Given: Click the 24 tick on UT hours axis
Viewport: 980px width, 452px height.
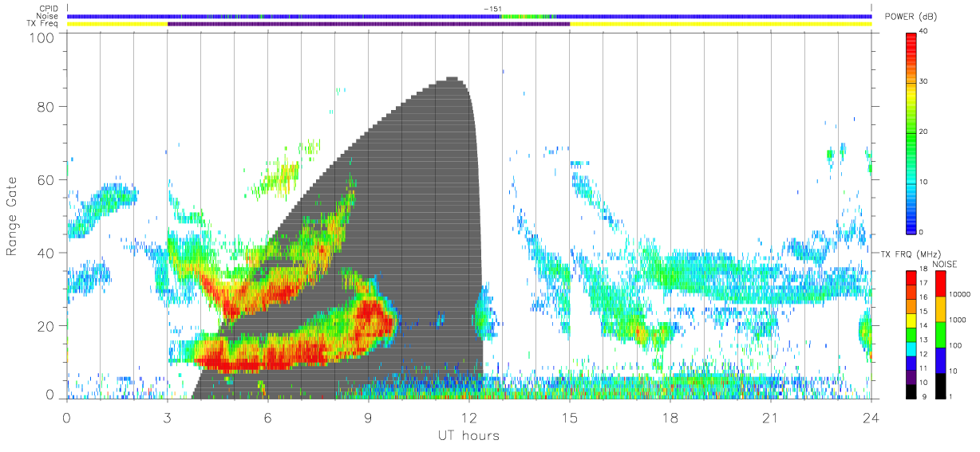Looking at the screenshot, I should pyautogui.click(x=871, y=417).
